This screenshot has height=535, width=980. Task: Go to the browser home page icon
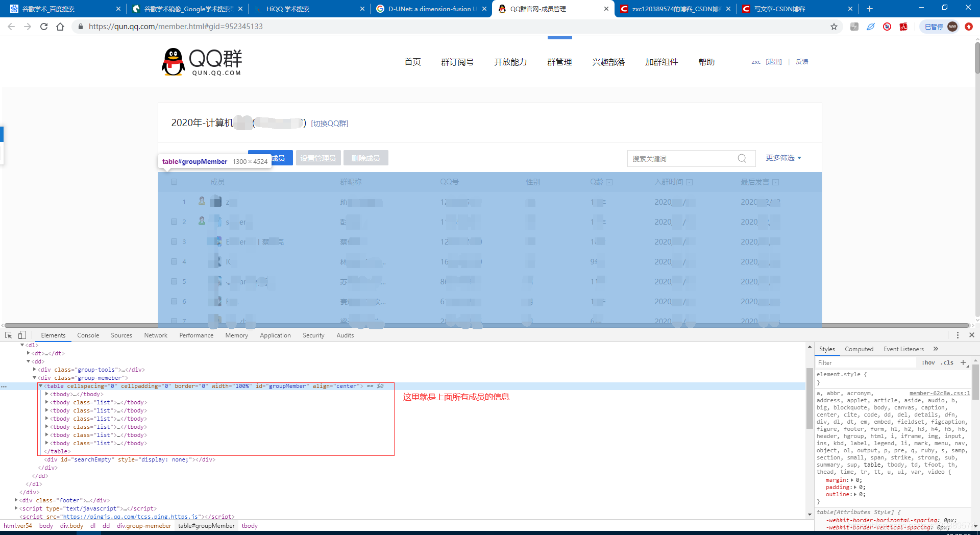(60, 27)
